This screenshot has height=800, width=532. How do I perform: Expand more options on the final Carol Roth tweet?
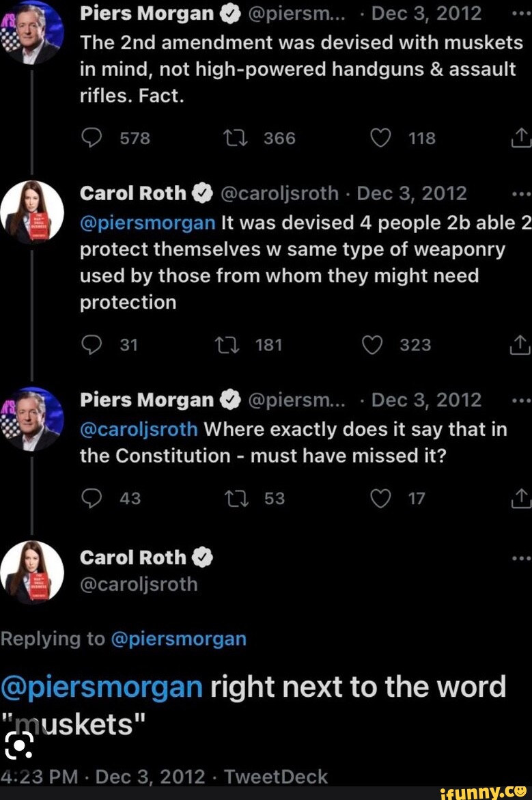click(520, 557)
